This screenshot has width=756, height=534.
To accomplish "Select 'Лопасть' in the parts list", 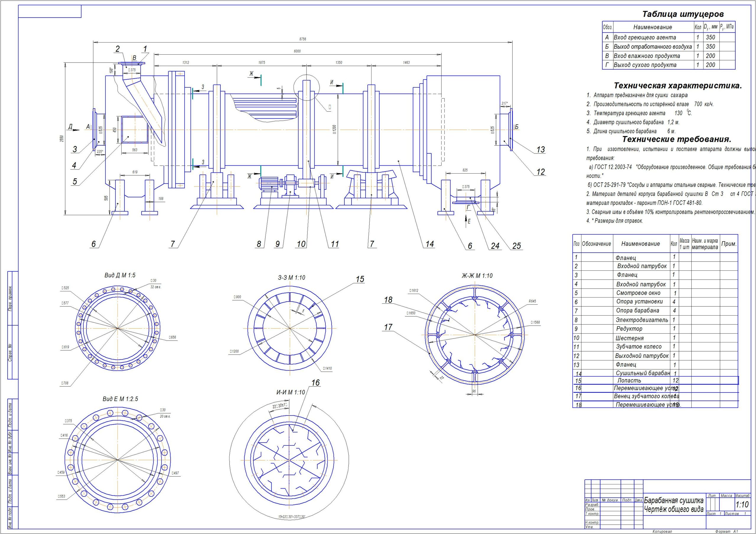I will pyautogui.click(x=629, y=380).
